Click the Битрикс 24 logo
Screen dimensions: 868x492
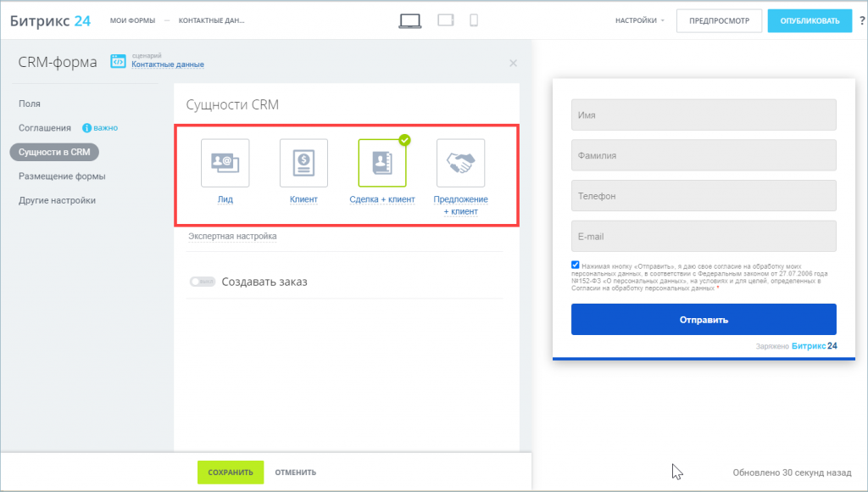tap(50, 20)
